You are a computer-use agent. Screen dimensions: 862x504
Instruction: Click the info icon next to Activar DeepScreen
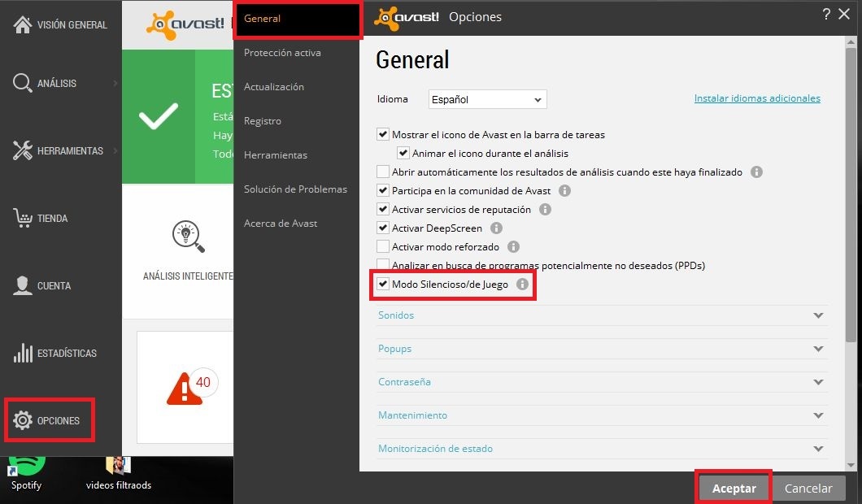tap(496, 228)
